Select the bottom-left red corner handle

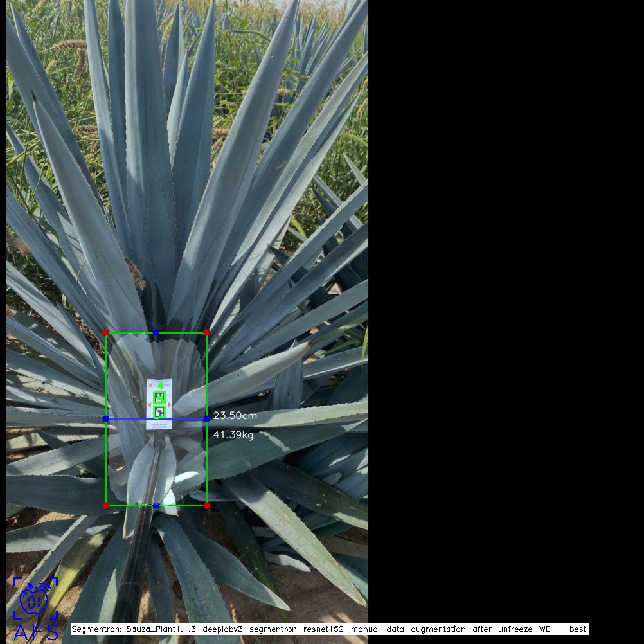click(x=105, y=506)
